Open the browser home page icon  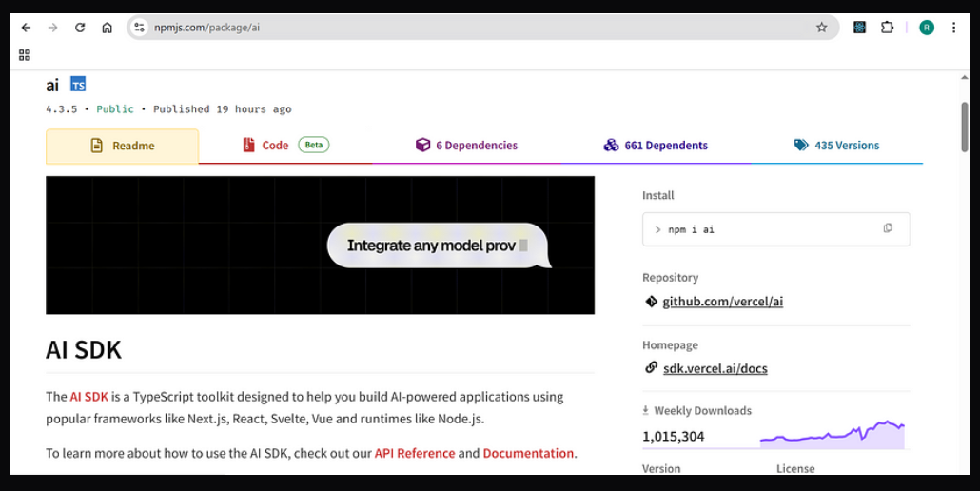click(x=107, y=28)
